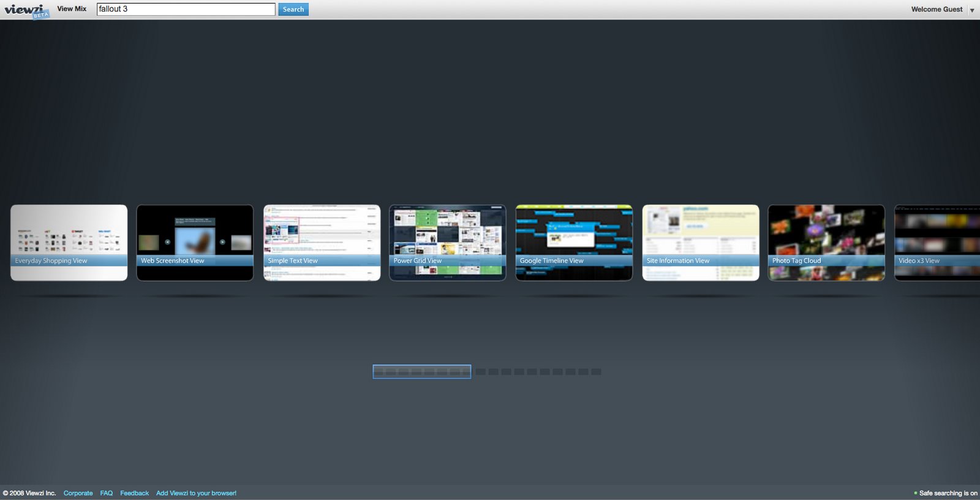Image resolution: width=980 pixels, height=500 pixels.
Task: Focus the search box containing fallout 3
Action: tap(186, 9)
